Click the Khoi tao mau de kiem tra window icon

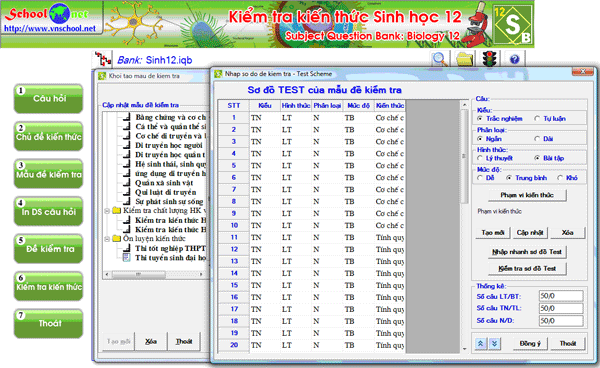point(102,76)
